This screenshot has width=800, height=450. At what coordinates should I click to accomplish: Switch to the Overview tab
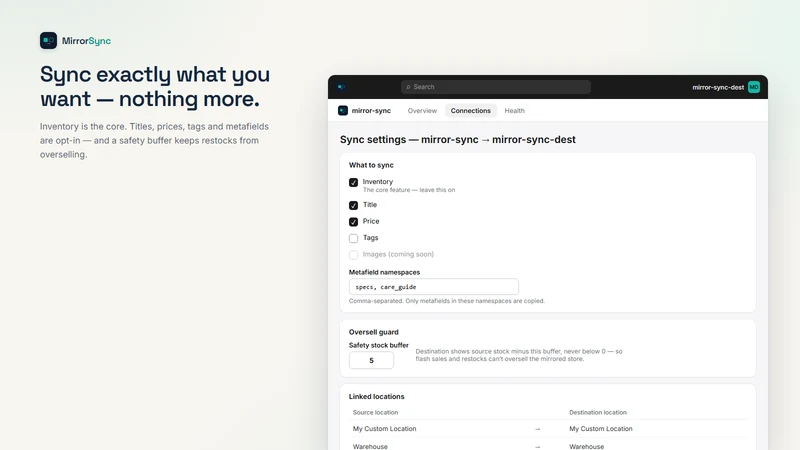coord(422,110)
